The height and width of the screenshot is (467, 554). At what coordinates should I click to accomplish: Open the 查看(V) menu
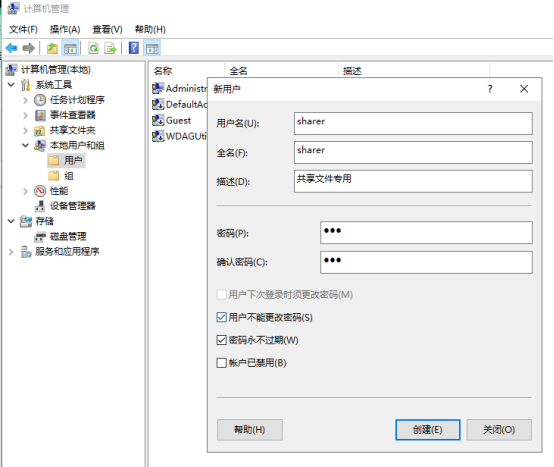tap(107, 29)
